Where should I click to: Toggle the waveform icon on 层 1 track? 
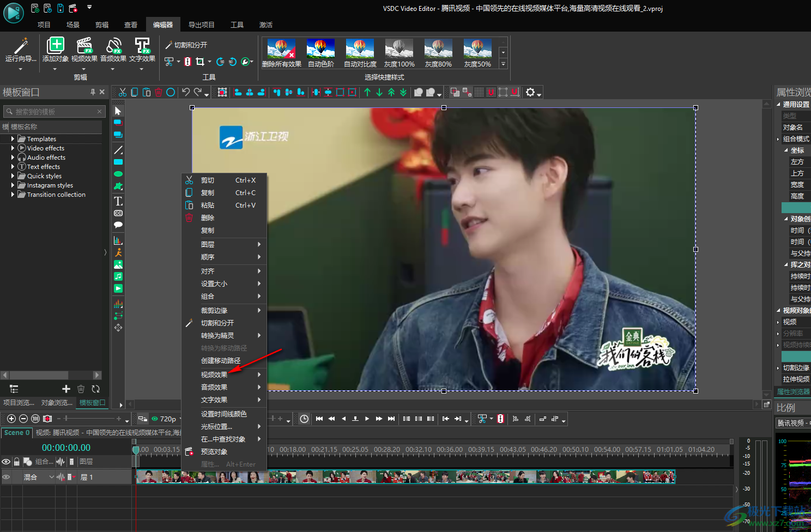(x=60, y=477)
